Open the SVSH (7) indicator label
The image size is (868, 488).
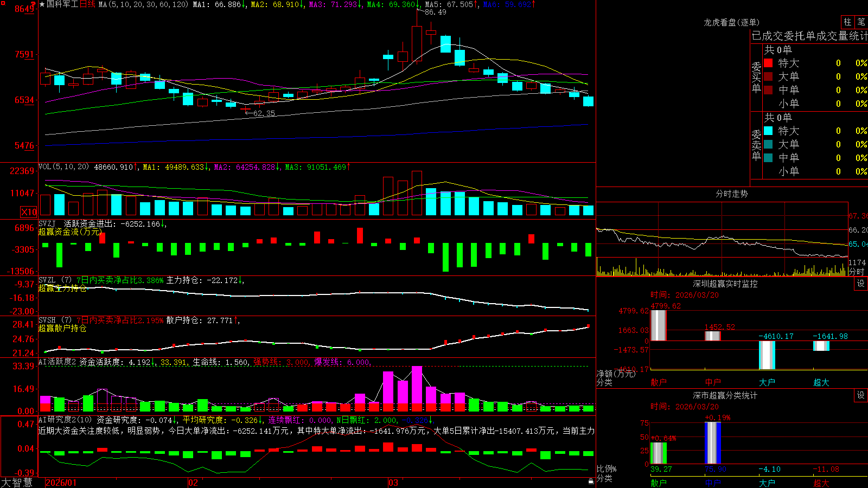[x=55, y=320]
